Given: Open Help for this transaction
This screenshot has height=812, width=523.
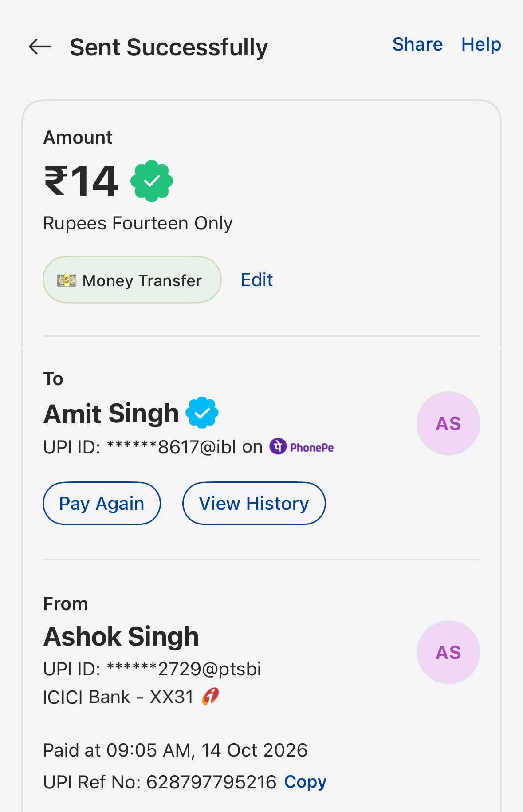Looking at the screenshot, I should [481, 44].
